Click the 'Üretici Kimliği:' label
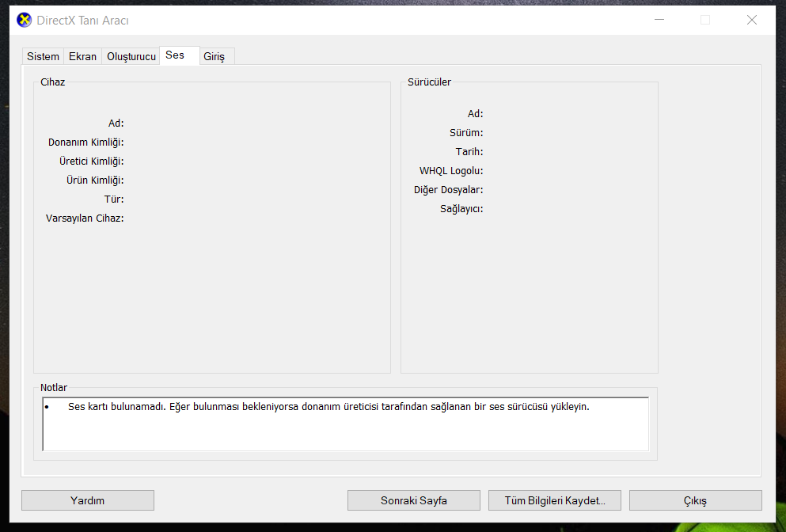The height and width of the screenshot is (532, 786). point(91,161)
